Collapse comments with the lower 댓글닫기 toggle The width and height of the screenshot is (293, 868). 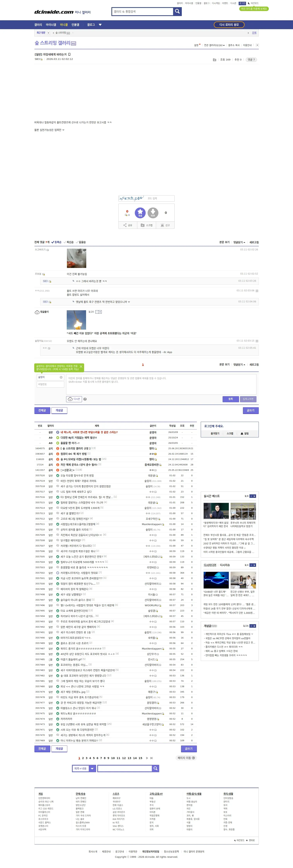click(x=239, y=365)
